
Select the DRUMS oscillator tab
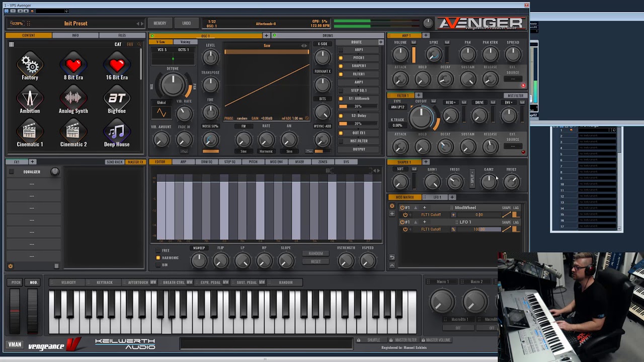tap(328, 36)
